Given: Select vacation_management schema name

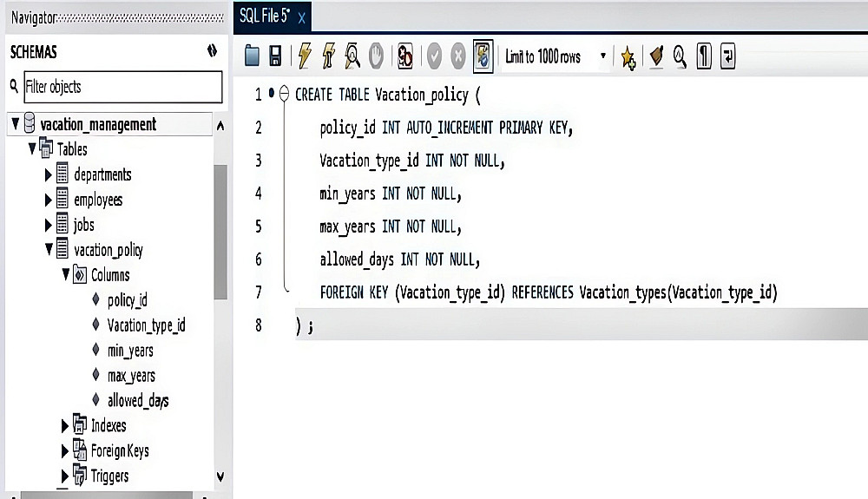Looking at the screenshot, I should (x=98, y=124).
